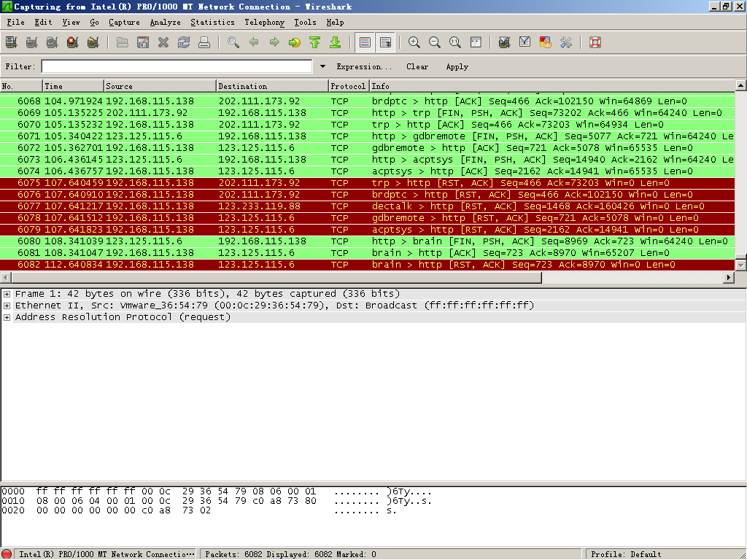Sort by the Time column header

[x=74, y=86]
